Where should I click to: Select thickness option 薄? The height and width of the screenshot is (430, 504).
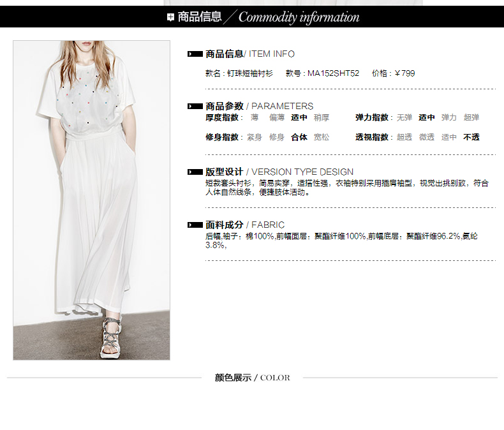pyautogui.click(x=255, y=117)
